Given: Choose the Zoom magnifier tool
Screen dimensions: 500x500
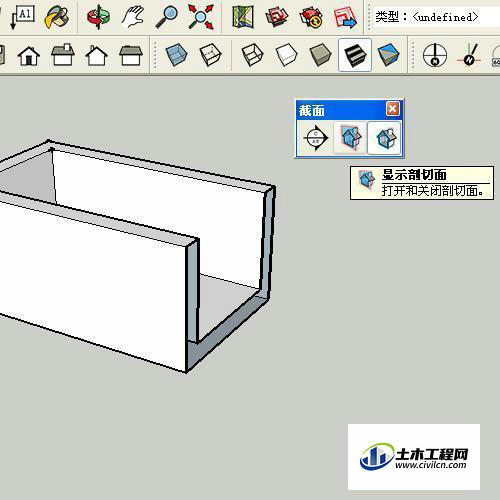Looking at the screenshot, I should [166, 17].
